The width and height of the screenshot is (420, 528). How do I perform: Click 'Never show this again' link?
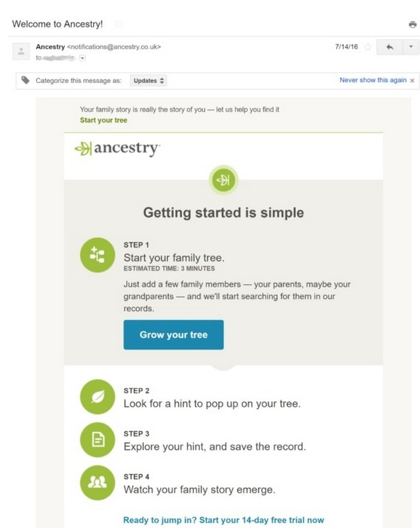(373, 80)
